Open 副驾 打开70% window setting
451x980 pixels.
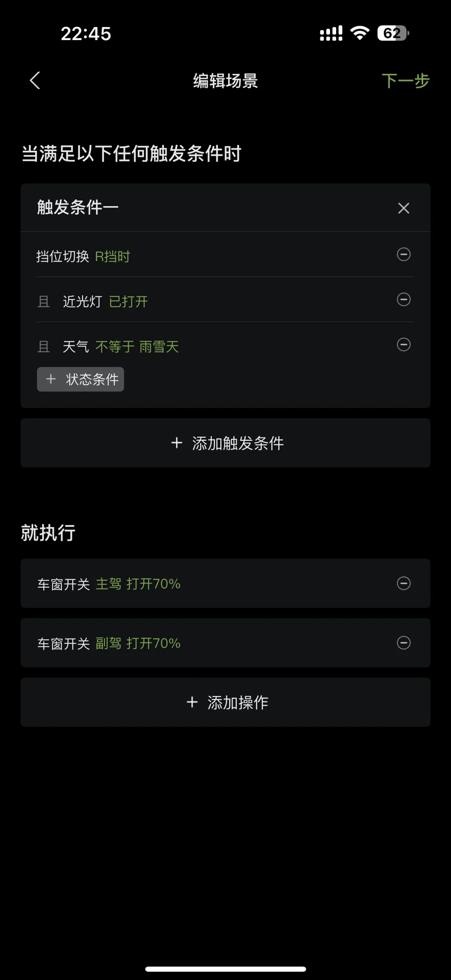pyautogui.click(x=138, y=643)
